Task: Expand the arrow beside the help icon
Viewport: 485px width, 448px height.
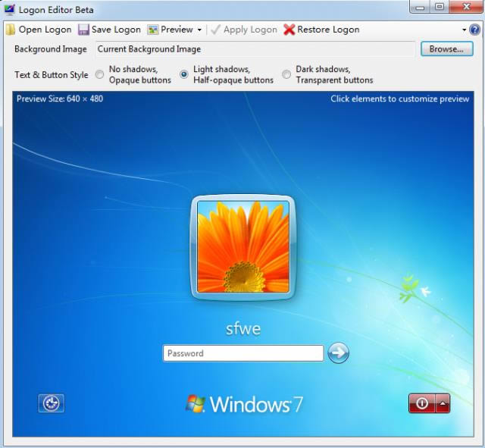Action: [464, 30]
